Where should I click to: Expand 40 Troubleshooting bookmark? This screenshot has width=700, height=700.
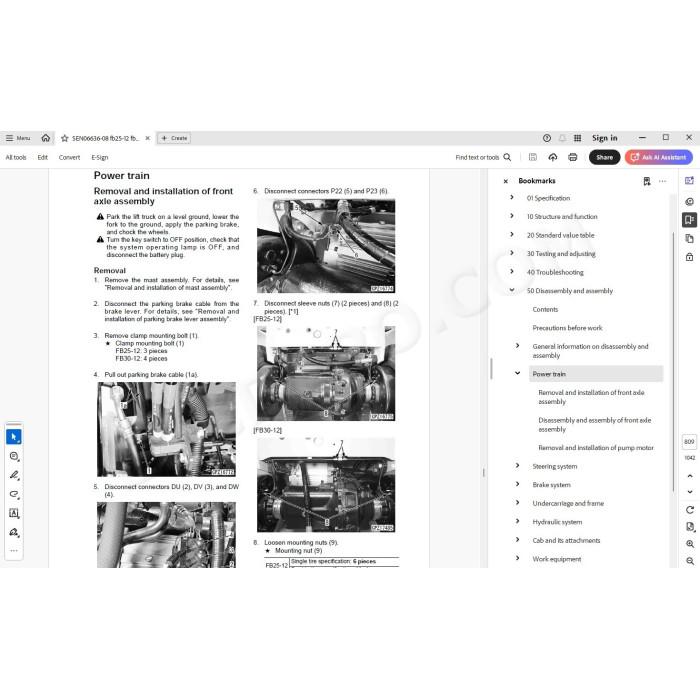[512, 271]
